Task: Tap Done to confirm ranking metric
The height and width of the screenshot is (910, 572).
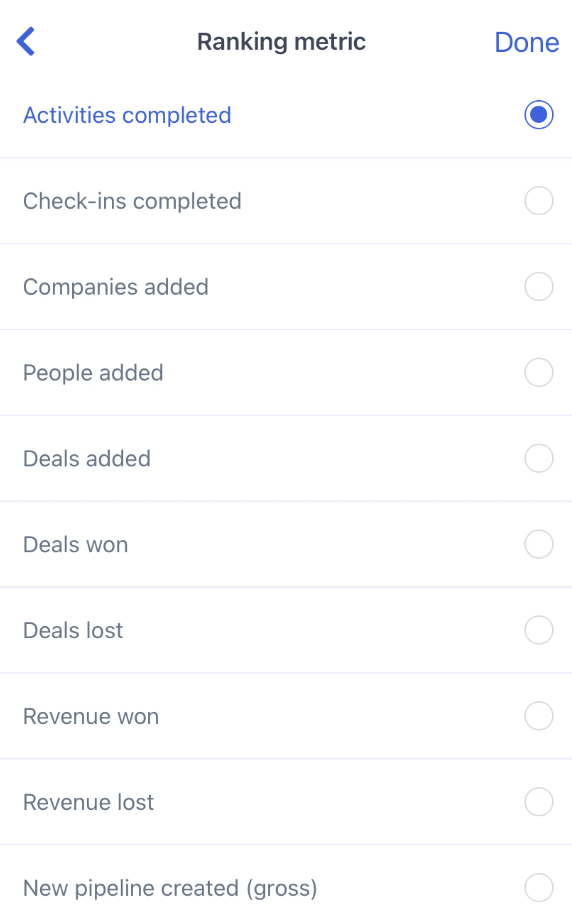Action: (x=527, y=42)
